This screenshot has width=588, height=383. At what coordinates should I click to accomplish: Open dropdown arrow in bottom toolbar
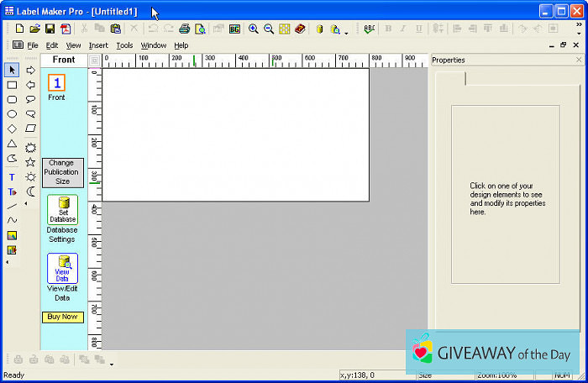[x=112, y=364]
